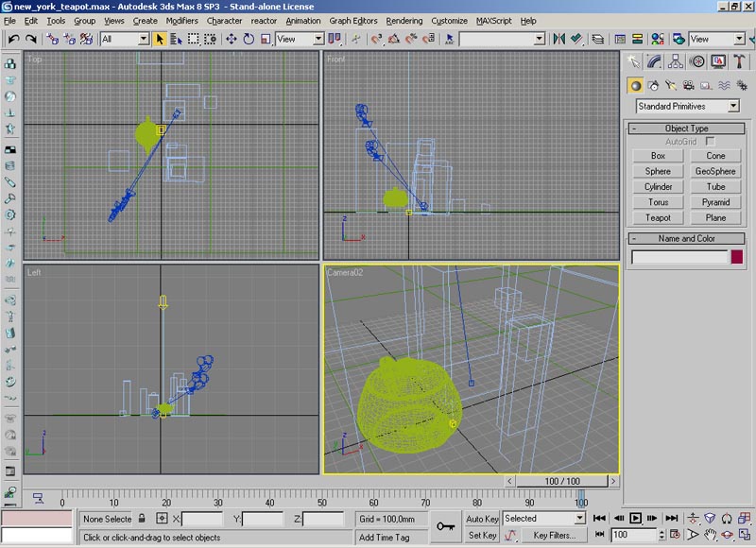Open the Utilities hammer tab
Screen dimensions: 756x548
click(x=739, y=61)
